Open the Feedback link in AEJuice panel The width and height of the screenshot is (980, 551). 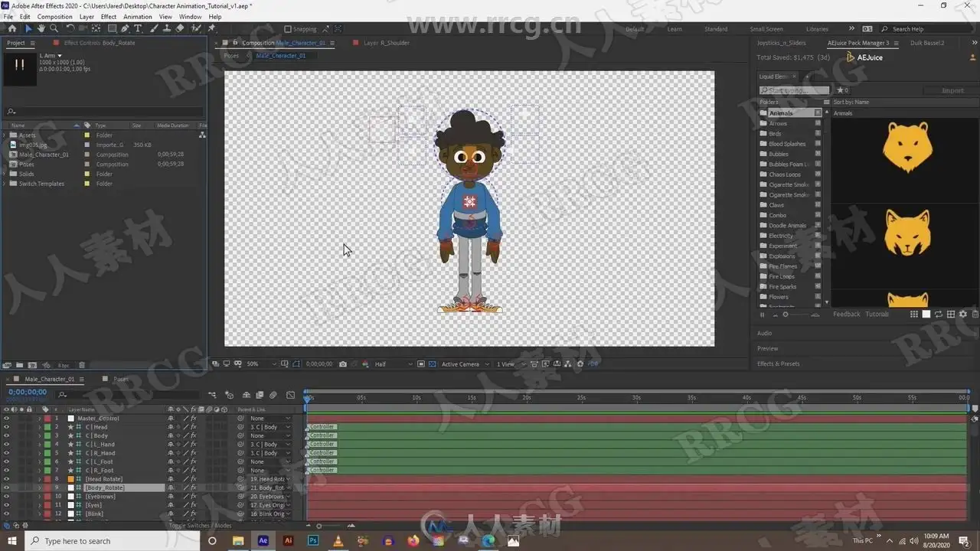tap(847, 315)
